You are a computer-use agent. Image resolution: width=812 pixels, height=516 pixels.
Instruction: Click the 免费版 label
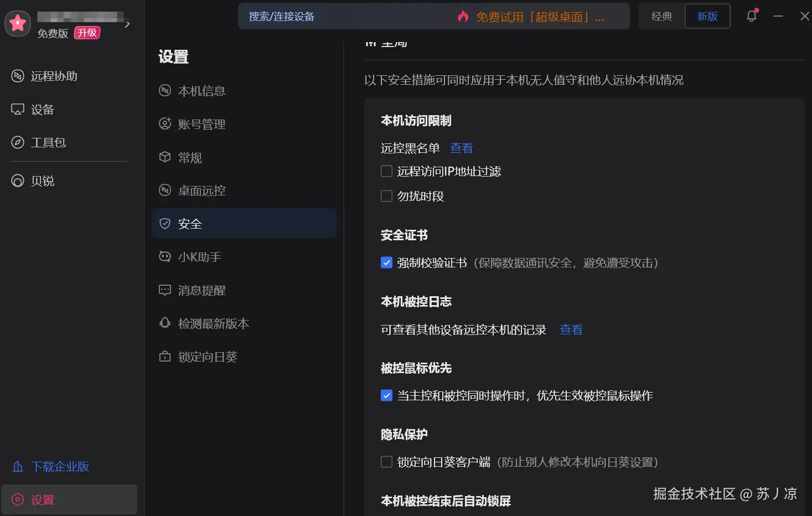[x=53, y=34]
